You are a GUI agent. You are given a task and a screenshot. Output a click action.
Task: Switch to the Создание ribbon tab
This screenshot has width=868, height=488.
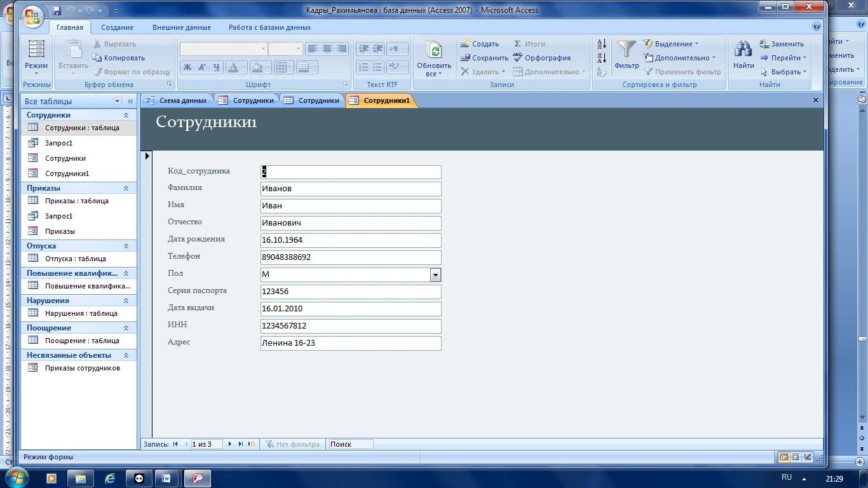(118, 27)
